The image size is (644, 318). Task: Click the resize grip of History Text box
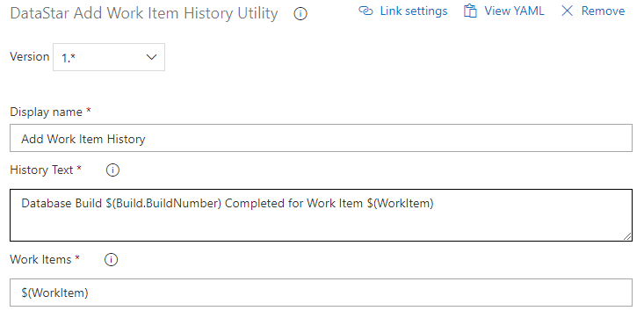click(x=627, y=235)
